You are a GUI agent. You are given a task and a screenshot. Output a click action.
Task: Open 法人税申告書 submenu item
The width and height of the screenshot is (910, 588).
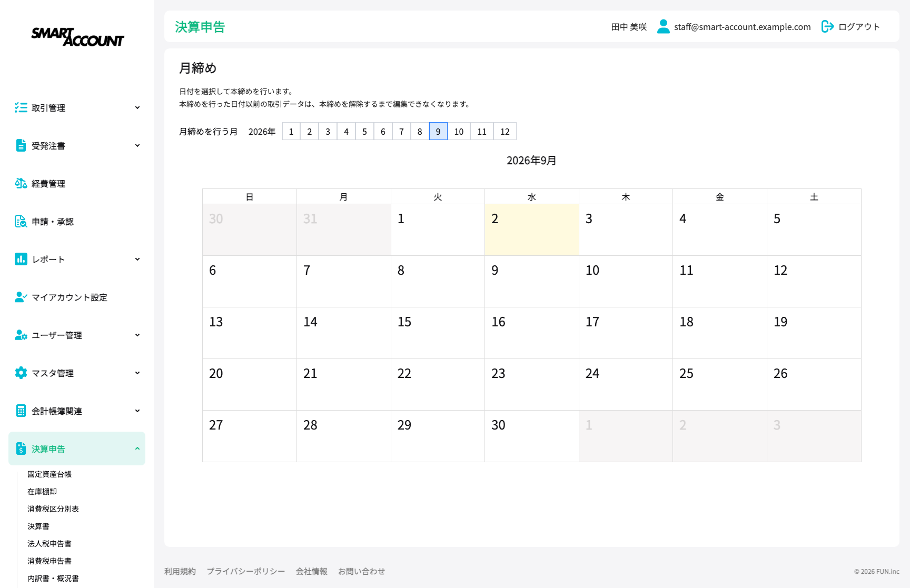pos(50,544)
